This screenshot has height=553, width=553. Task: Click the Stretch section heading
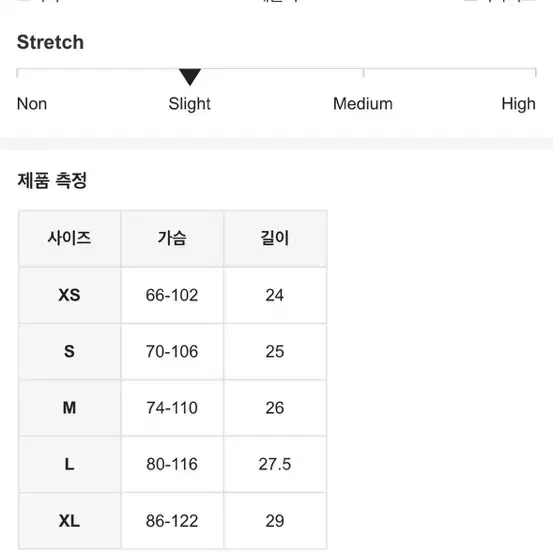[50, 42]
